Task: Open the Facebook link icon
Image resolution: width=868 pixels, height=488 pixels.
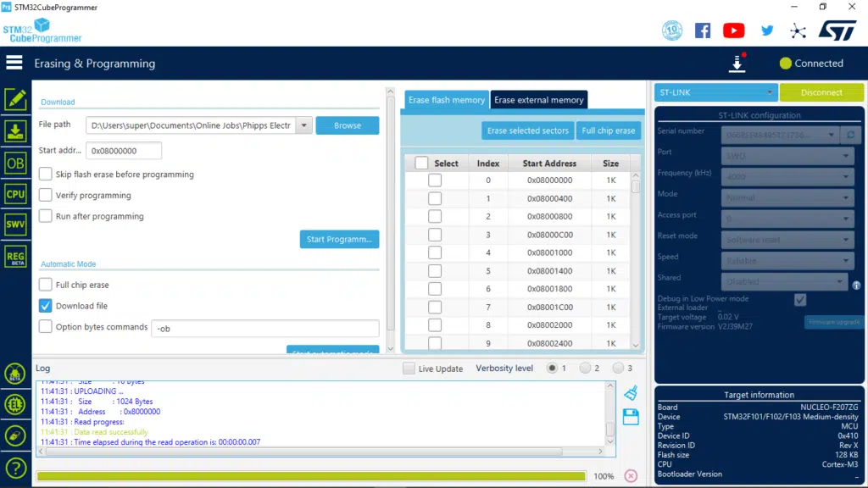Action: pyautogui.click(x=703, y=30)
